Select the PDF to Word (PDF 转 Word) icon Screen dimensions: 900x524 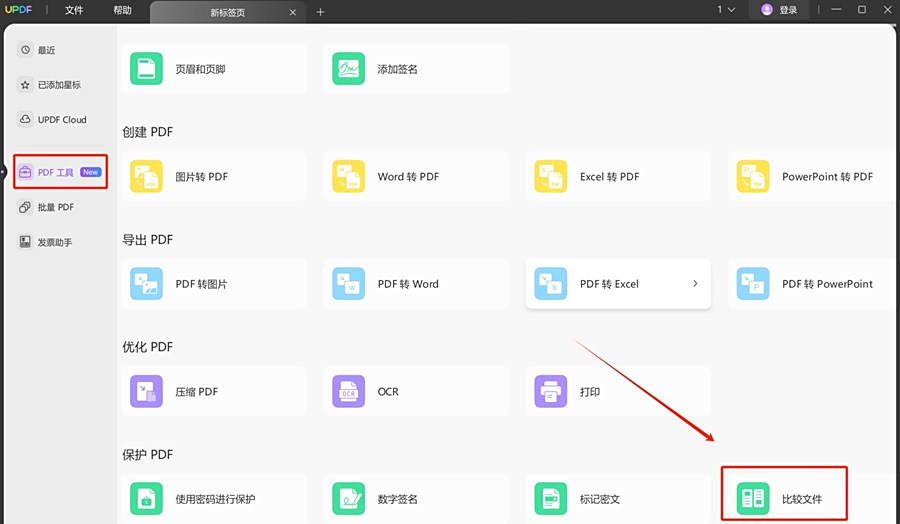pos(348,284)
